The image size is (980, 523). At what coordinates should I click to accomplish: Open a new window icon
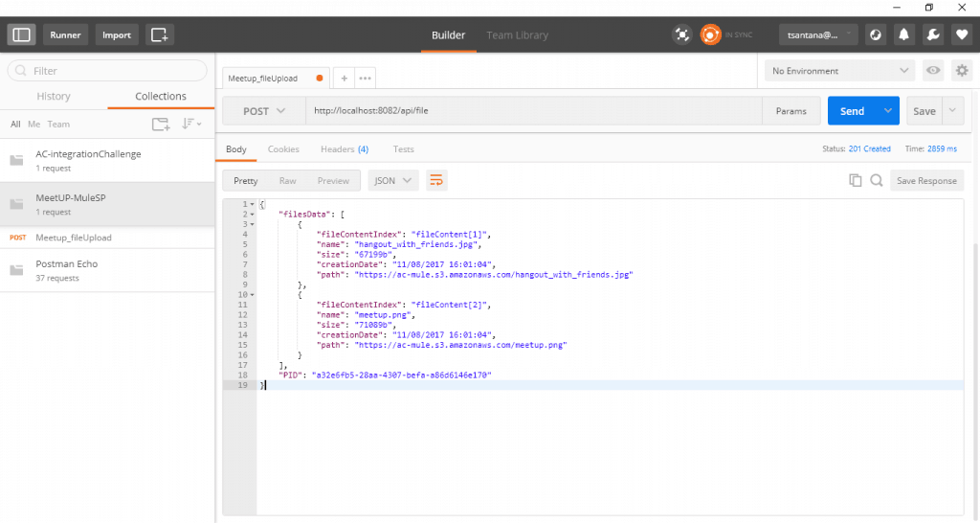160,34
